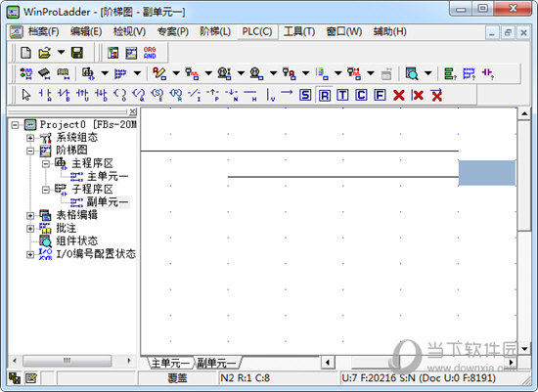Click the purple contact with question mark icon

487,73
